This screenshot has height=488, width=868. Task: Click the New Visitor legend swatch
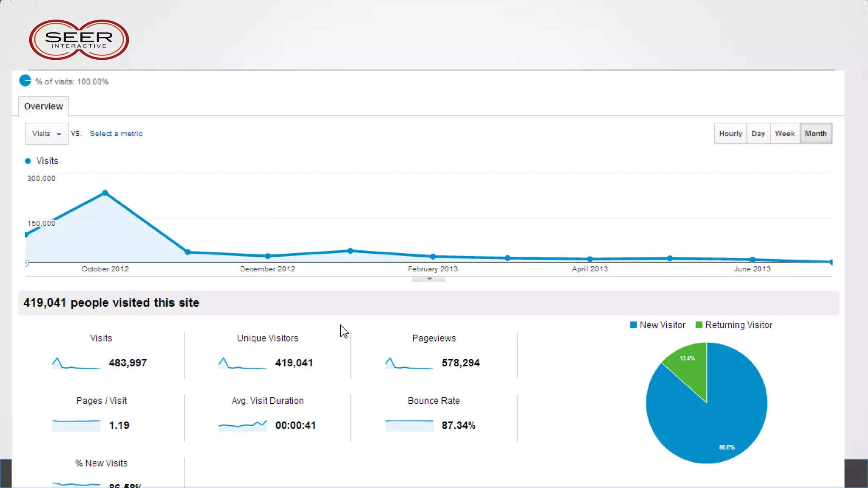[x=634, y=325]
